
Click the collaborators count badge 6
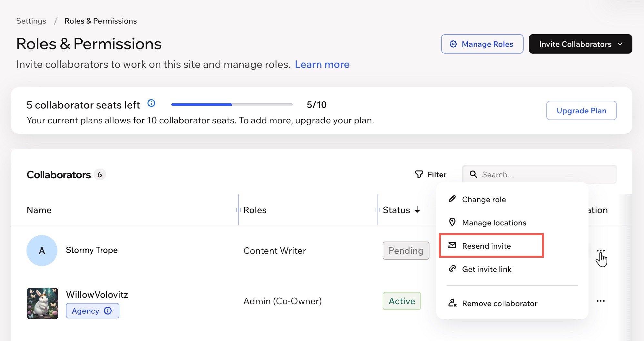tap(100, 174)
